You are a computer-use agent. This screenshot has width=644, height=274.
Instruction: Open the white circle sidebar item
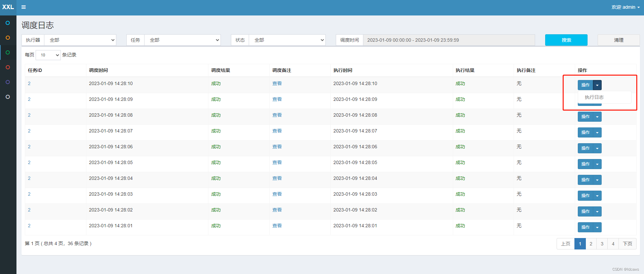8,97
